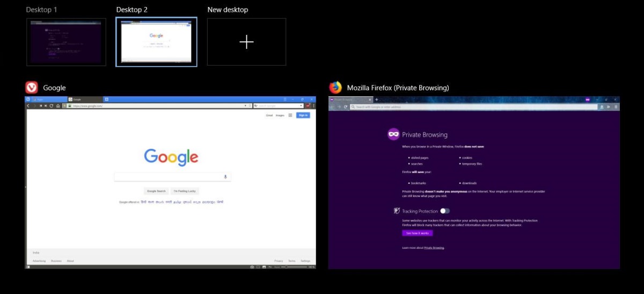
Task: Click the red extension icon in the Vivaldi toolbar
Action: [x=309, y=106]
